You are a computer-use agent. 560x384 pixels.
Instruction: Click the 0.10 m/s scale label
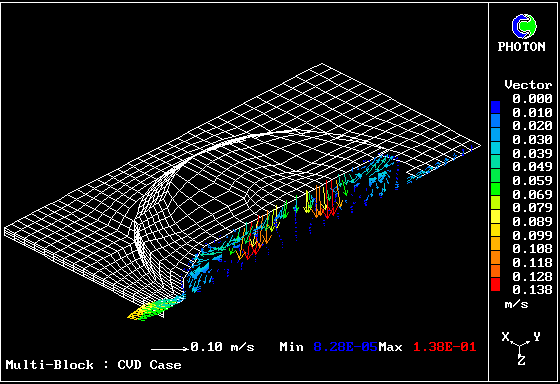(x=222, y=347)
